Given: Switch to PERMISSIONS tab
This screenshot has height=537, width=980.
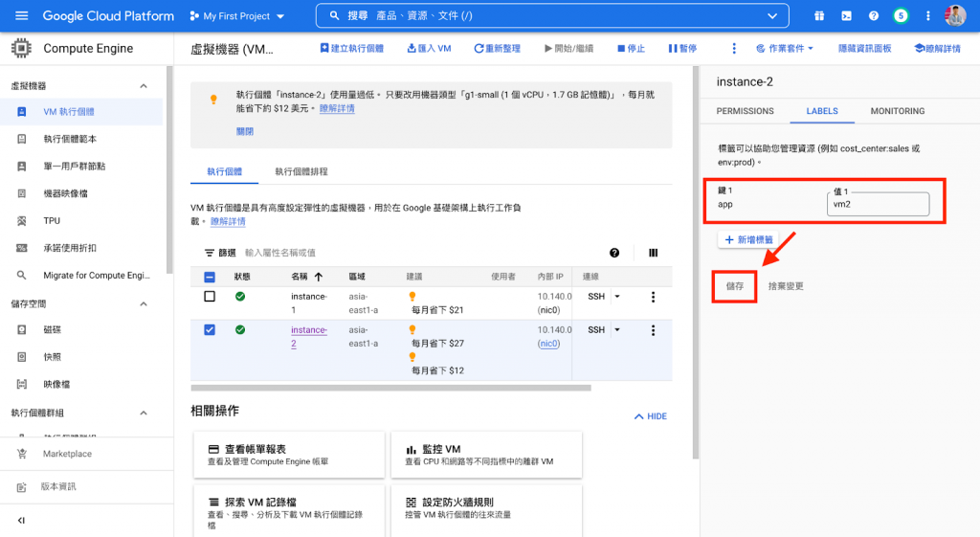Looking at the screenshot, I should tap(745, 111).
